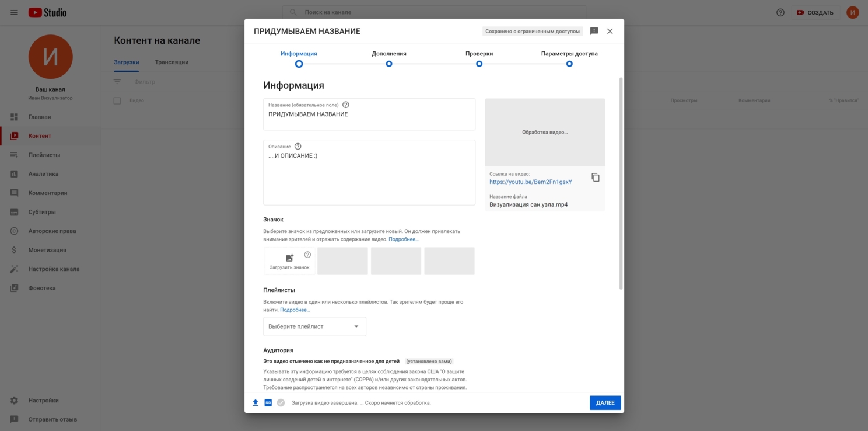This screenshot has height=431, width=868.
Task: Expand the Выберите плейлист dropdown
Action: [x=314, y=326]
